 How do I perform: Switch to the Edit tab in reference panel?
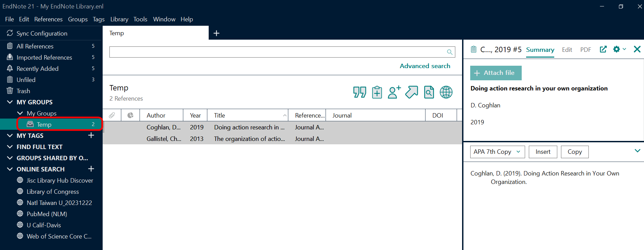coord(567,50)
